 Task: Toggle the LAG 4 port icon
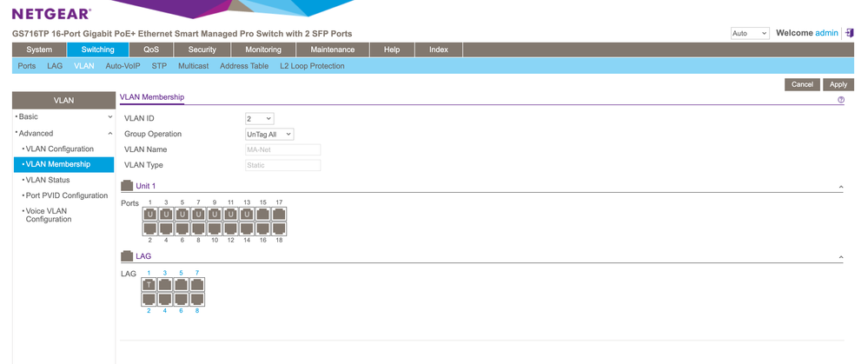[165, 299]
